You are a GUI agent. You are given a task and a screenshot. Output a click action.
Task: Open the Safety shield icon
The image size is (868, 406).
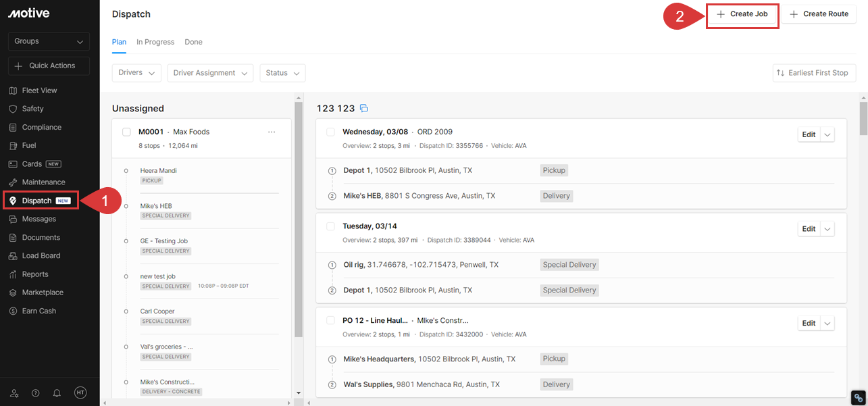click(x=13, y=109)
